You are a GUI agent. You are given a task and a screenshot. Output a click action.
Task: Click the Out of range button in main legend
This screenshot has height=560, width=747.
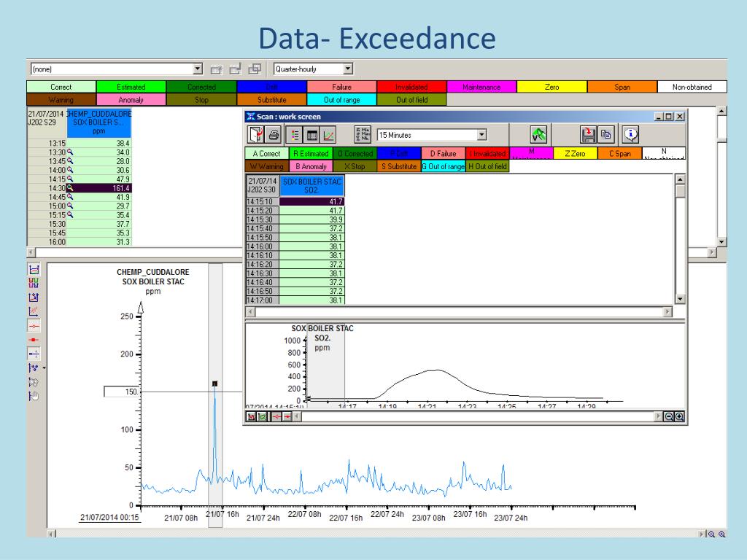coord(341,99)
